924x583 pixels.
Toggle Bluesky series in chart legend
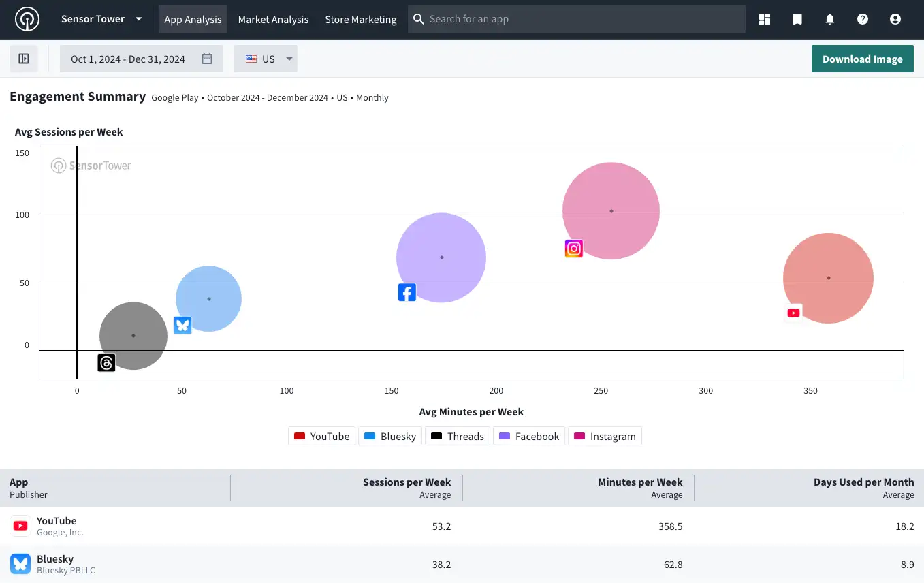click(390, 436)
